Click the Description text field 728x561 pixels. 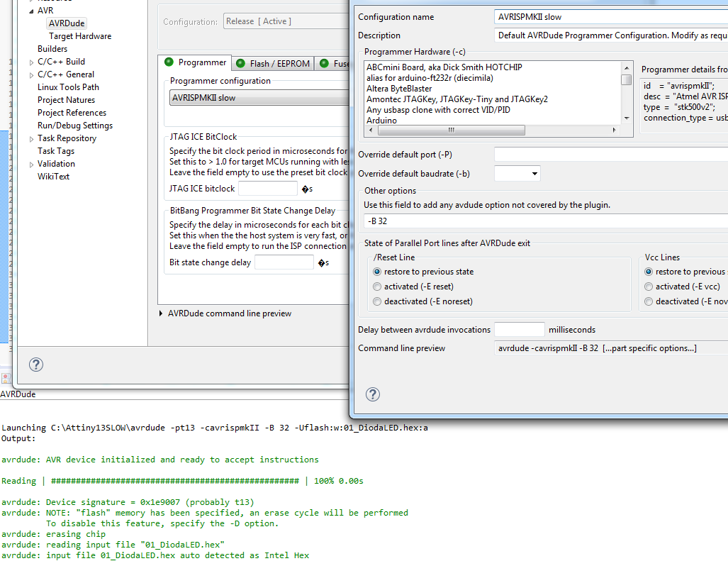coord(611,35)
